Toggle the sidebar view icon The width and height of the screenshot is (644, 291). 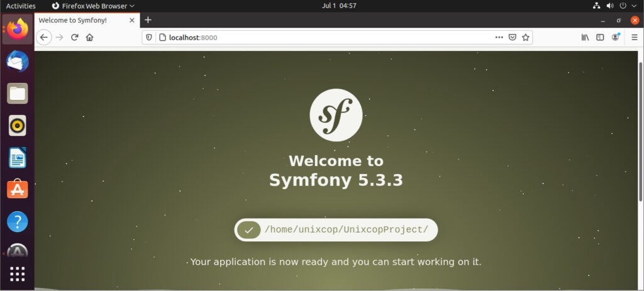click(x=600, y=37)
